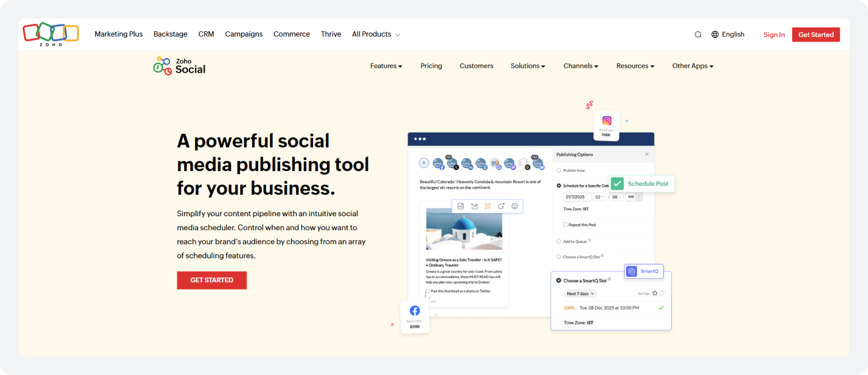Click the Instagram icon on New Posts card
The image size is (868, 375).
[x=606, y=121]
